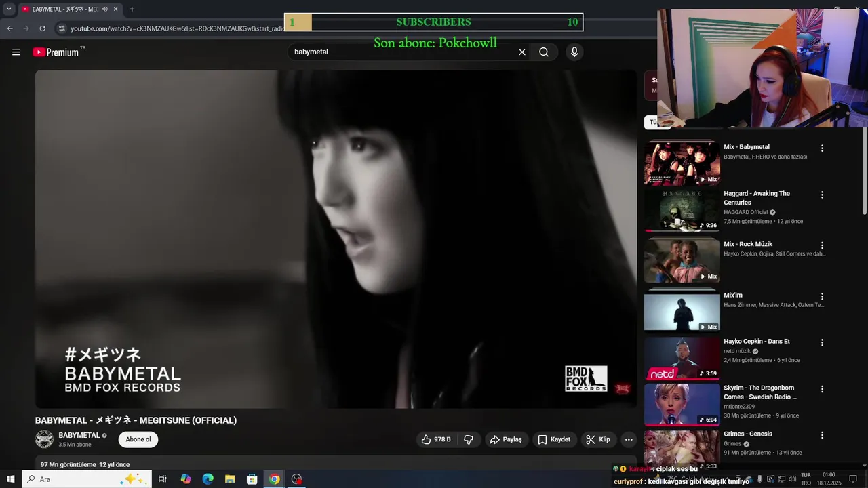Dislike the Megitsune video

(x=469, y=439)
